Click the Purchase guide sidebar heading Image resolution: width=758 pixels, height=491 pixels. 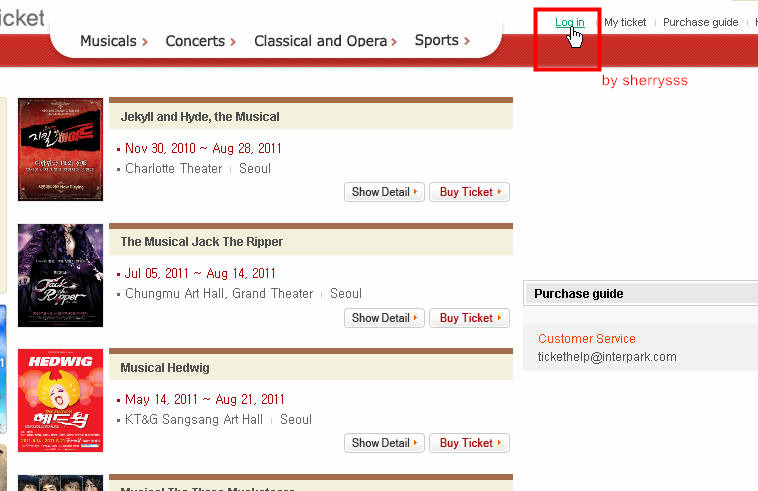point(579,294)
